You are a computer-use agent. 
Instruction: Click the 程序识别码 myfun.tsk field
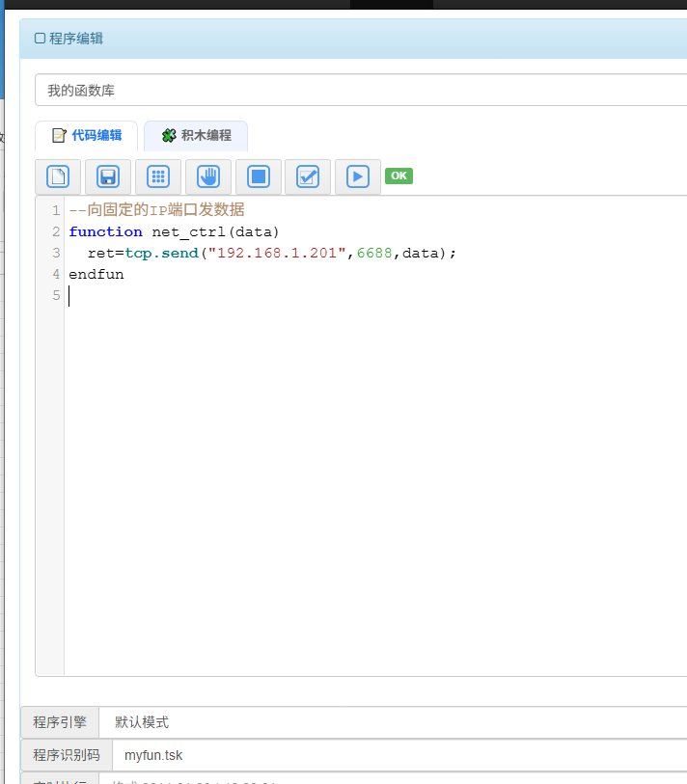click(399, 755)
